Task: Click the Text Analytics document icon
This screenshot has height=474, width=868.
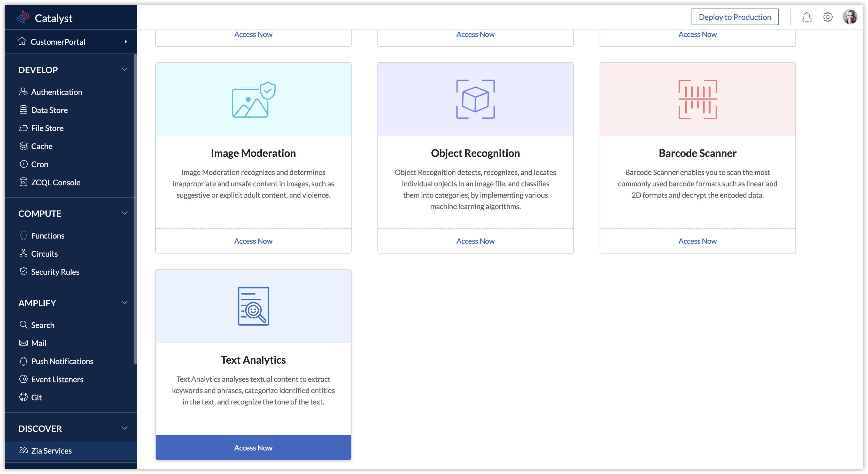Action: click(253, 306)
